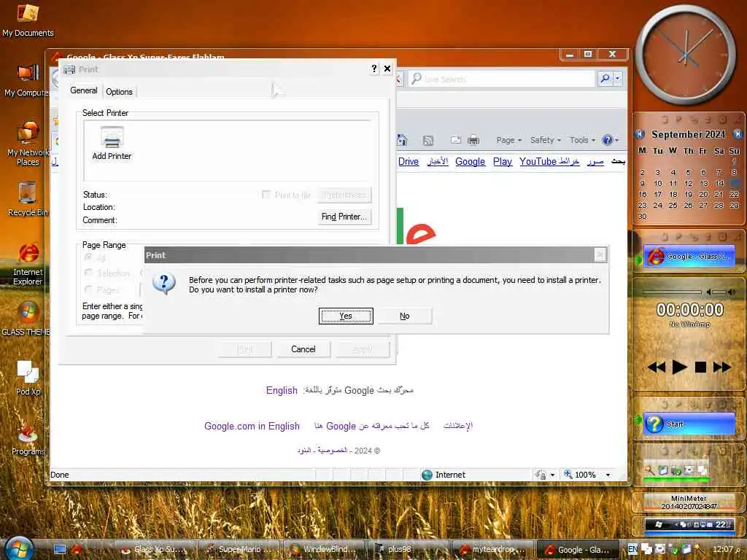Switch to the General tab

(x=83, y=90)
